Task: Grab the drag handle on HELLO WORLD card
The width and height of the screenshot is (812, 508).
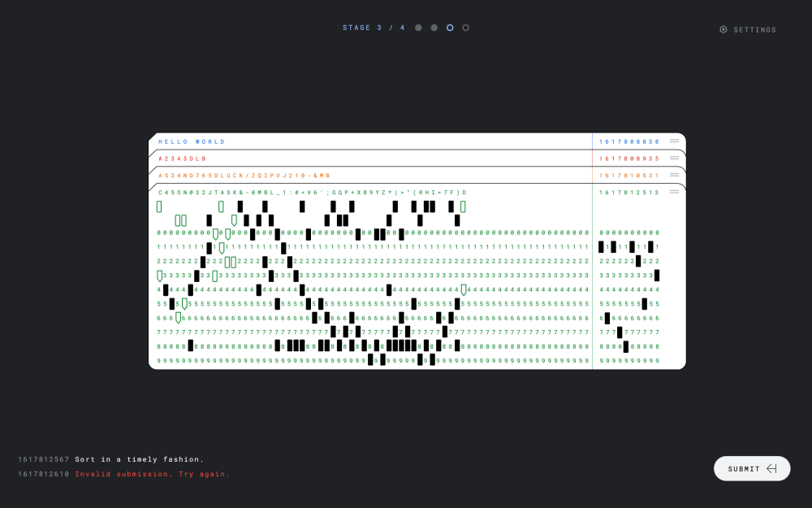Action: coord(674,141)
